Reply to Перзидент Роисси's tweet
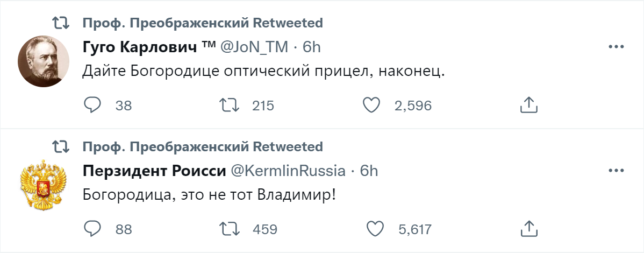This screenshot has width=644, height=253. pyautogui.click(x=92, y=229)
